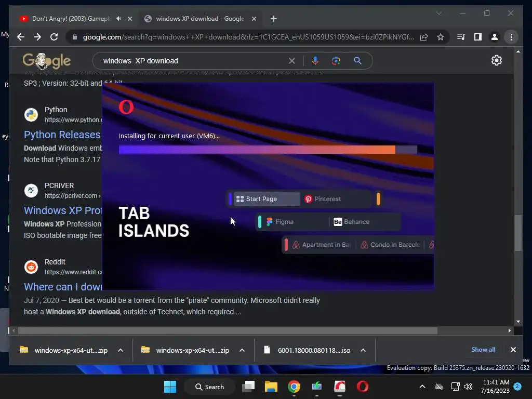Image resolution: width=532 pixels, height=399 pixels.
Task: Open the Python Releases result link
Action: coord(62,135)
